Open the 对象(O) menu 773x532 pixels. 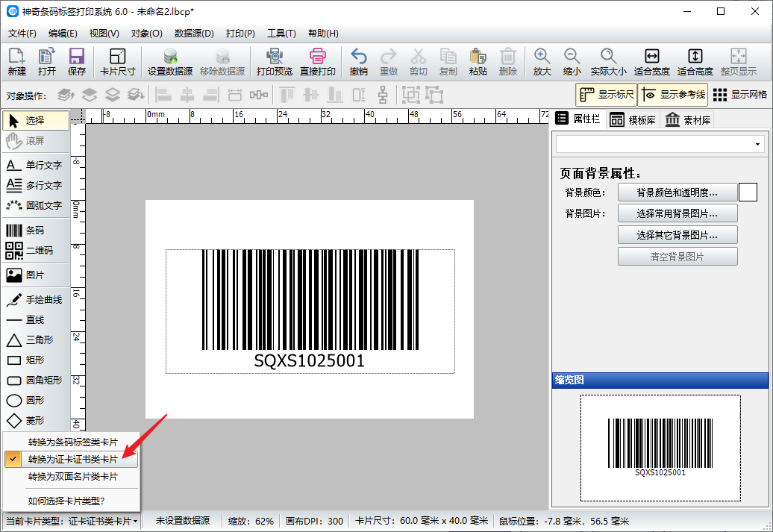(146, 34)
